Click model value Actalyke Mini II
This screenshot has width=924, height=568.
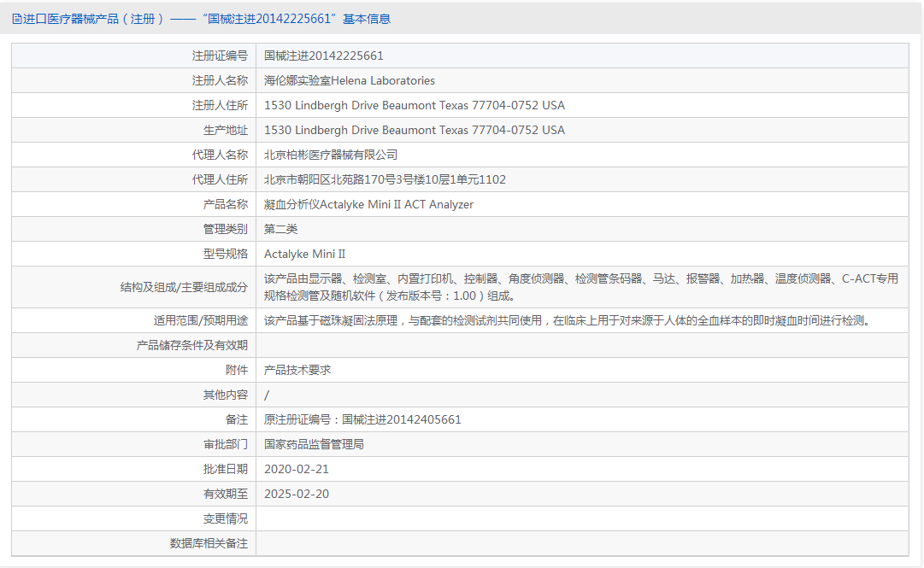click(x=304, y=254)
